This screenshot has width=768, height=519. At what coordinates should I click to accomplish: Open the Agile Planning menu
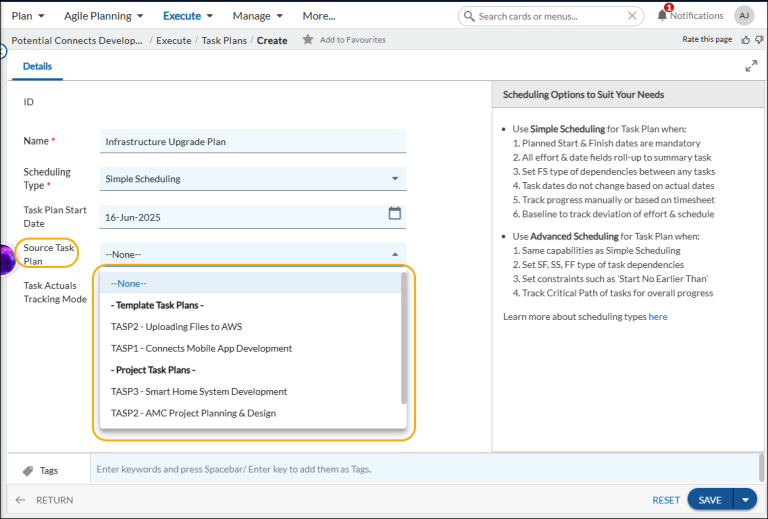click(x=104, y=16)
